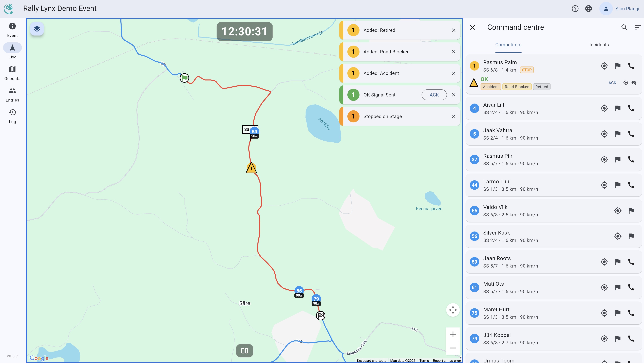The height and width of the screenshot is (364, 644).
Task: Open search in the Command centre
Action: point(624,27)
